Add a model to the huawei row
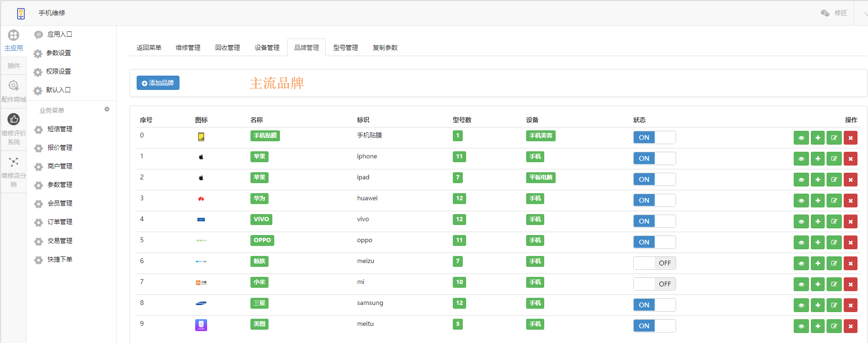 point(818,201)
